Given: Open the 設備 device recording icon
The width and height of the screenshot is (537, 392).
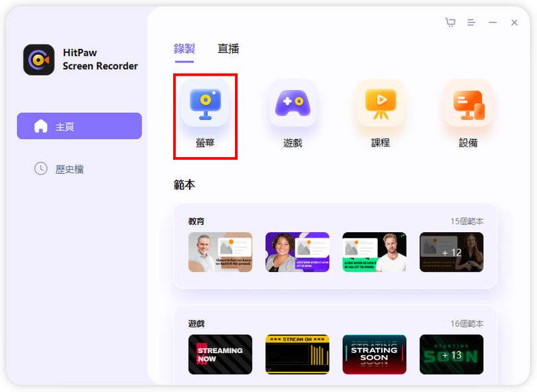Looking at the screenshot, I should tap(468, 103).
